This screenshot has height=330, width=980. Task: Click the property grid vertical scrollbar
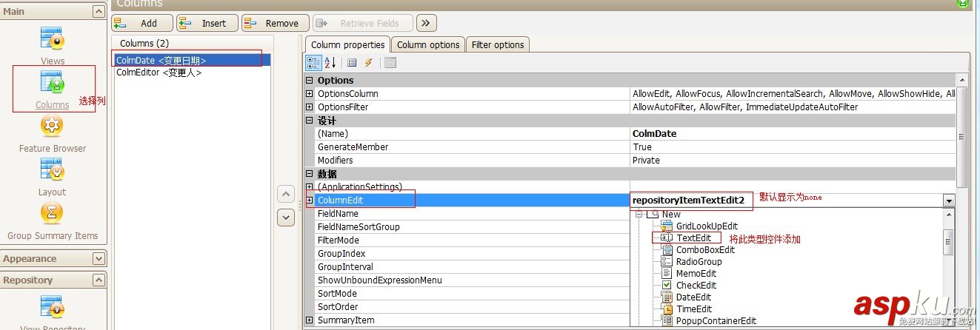point(961,137)
